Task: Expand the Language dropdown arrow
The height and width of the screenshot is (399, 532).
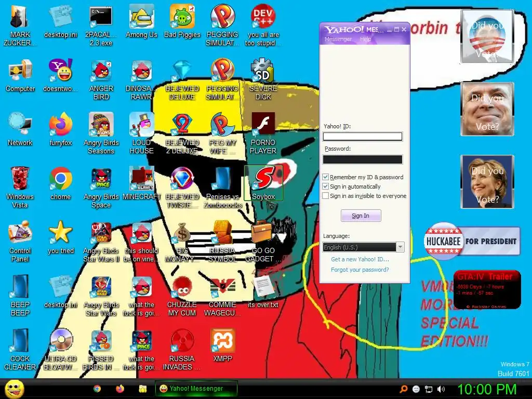Action: [401, 247]
